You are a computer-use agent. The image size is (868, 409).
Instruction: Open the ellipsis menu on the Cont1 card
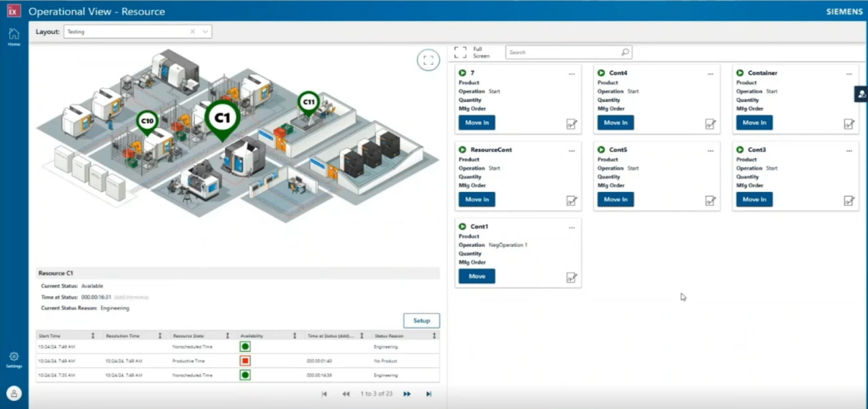[x=572, y=227]
